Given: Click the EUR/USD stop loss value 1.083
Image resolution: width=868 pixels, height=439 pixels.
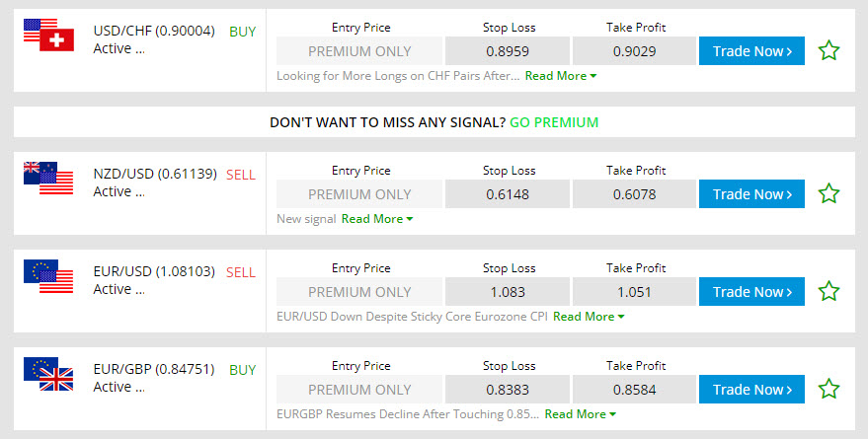Looking at the screenshot, I should click(x=508, y=291).
